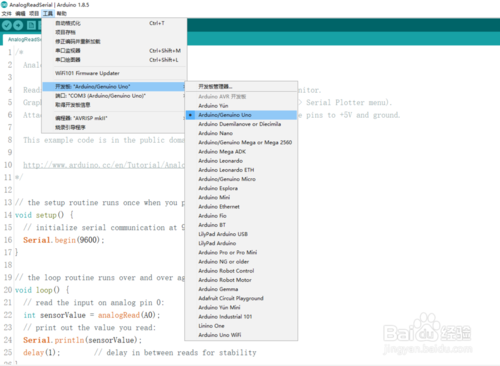Viewport: 500px width, 366px height.
Task: Close the open 工具 menu
Action: 48,13
